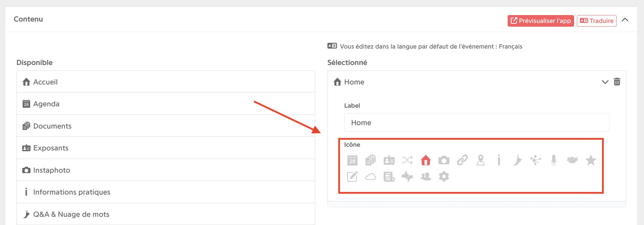This screenshot has width=644, height=225.
Task: Click the camera icon beside Instaphoto
Action: pyautogui.click(x=26, y=170)
